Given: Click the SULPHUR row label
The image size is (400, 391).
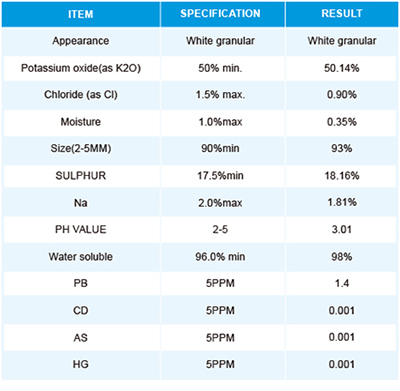Looking at the screenshot, I should [x=81, y=176].
